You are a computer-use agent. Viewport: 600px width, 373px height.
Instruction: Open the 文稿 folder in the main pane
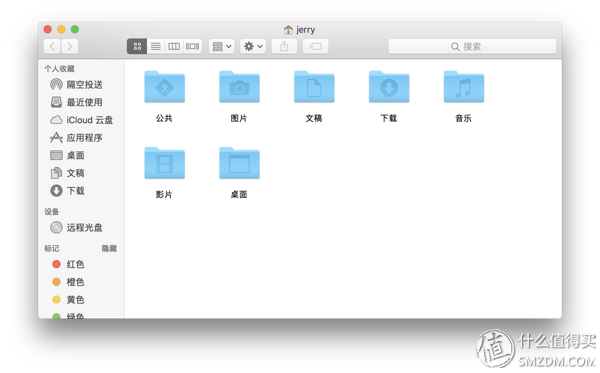click(314, 87)
